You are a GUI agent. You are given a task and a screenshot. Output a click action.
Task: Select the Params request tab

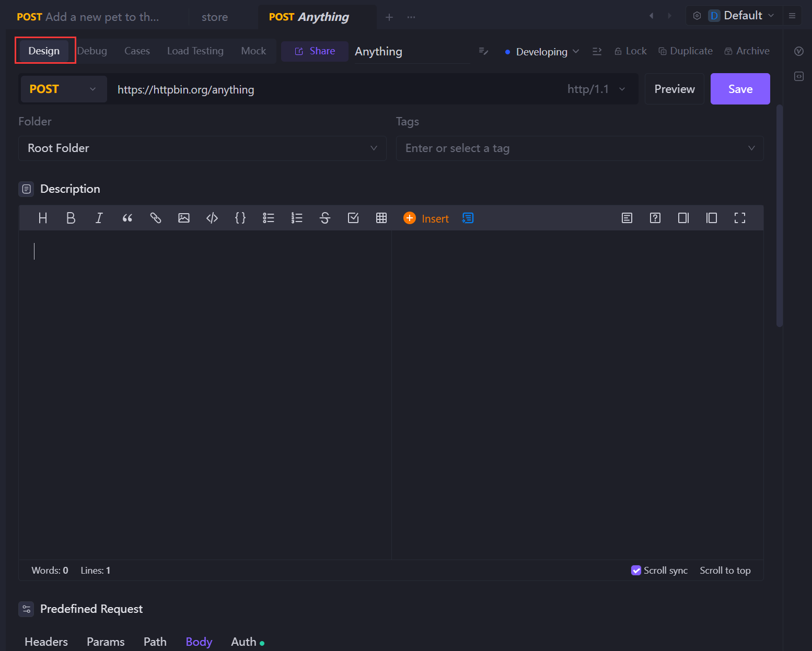click(x=106, y=642)
